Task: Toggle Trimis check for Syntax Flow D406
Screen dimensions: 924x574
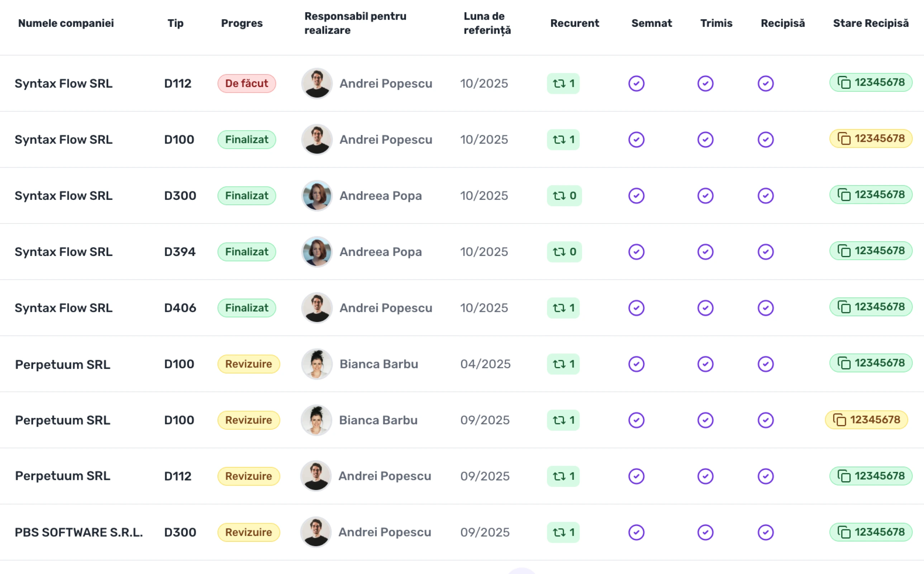Action: [705, 308]
